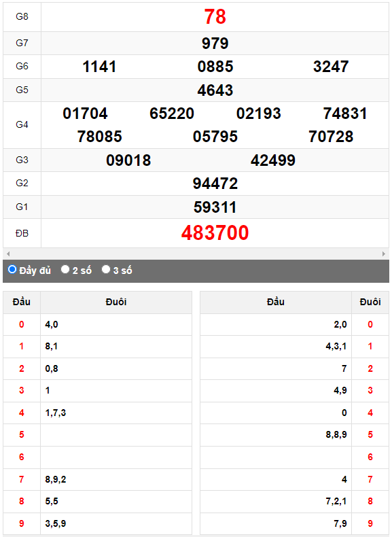This screenshot has height=537, width=392.
Task: Select the G5 result 4643
Action: [215, 90]
